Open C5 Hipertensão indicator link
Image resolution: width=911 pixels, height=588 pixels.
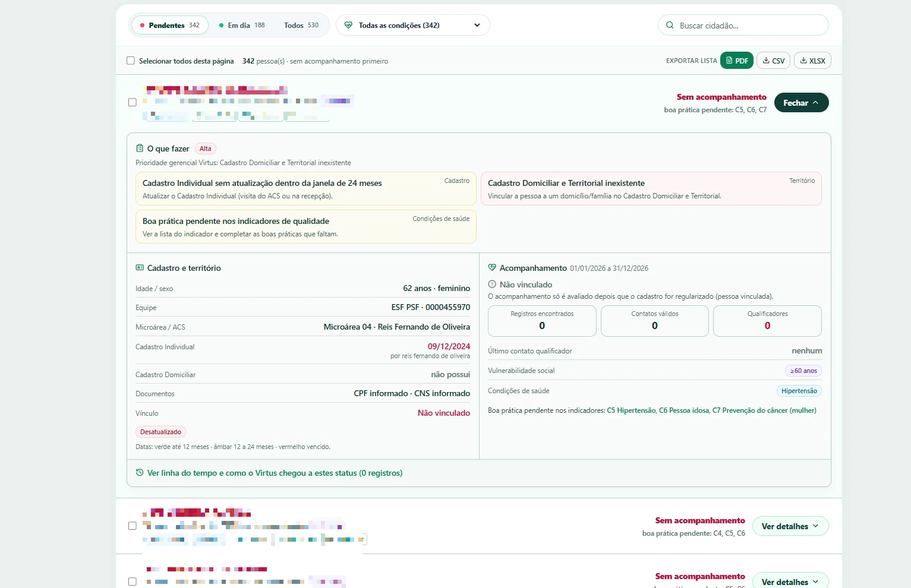[631, 410]
